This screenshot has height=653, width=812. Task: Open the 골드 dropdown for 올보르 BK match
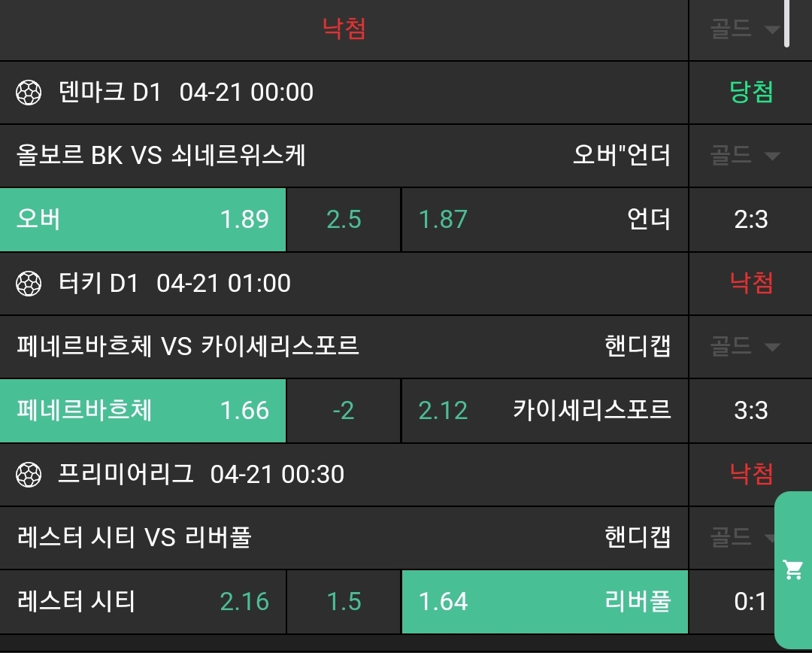(744, 156)
